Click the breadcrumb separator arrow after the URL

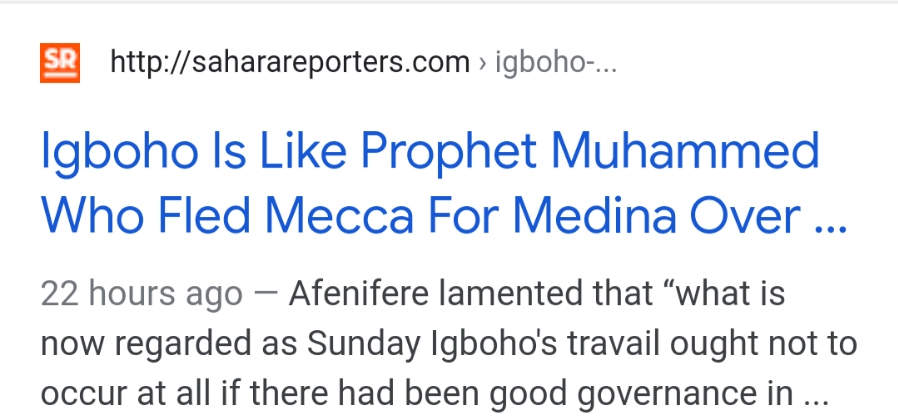coord(482,65)
